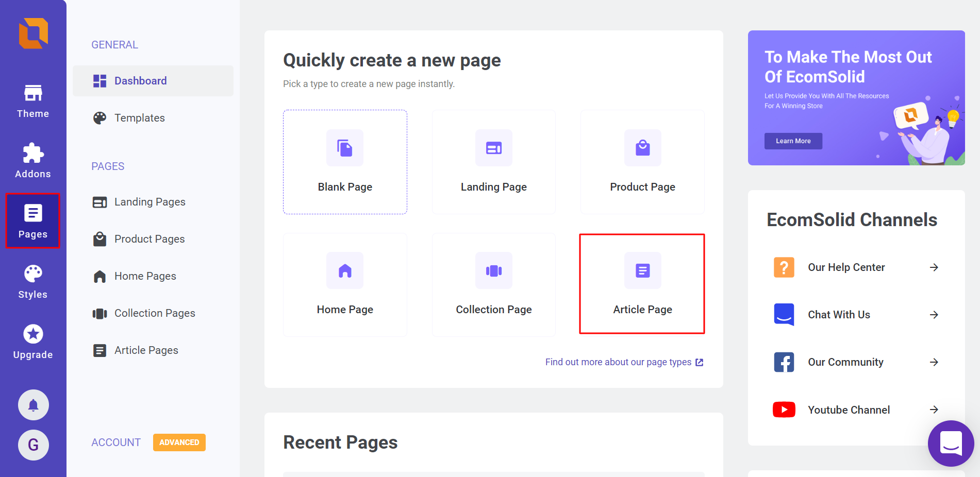
Task: Click the external link icon beside page types
Action: [x=700, y=362]
